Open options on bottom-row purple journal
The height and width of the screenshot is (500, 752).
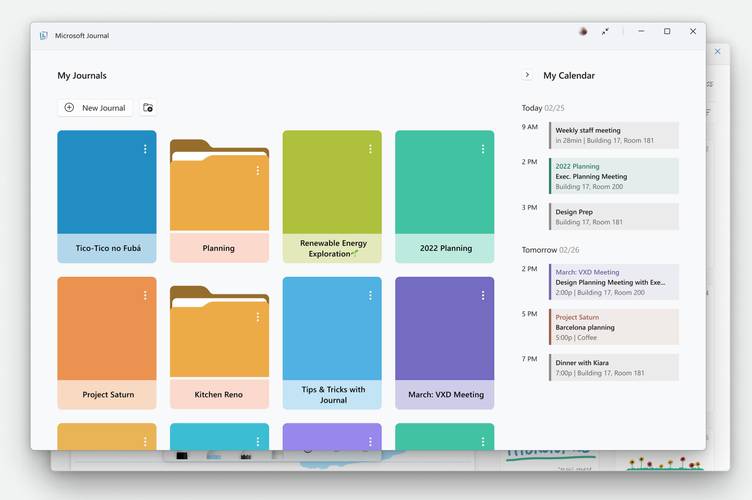[x=370, y=441]
